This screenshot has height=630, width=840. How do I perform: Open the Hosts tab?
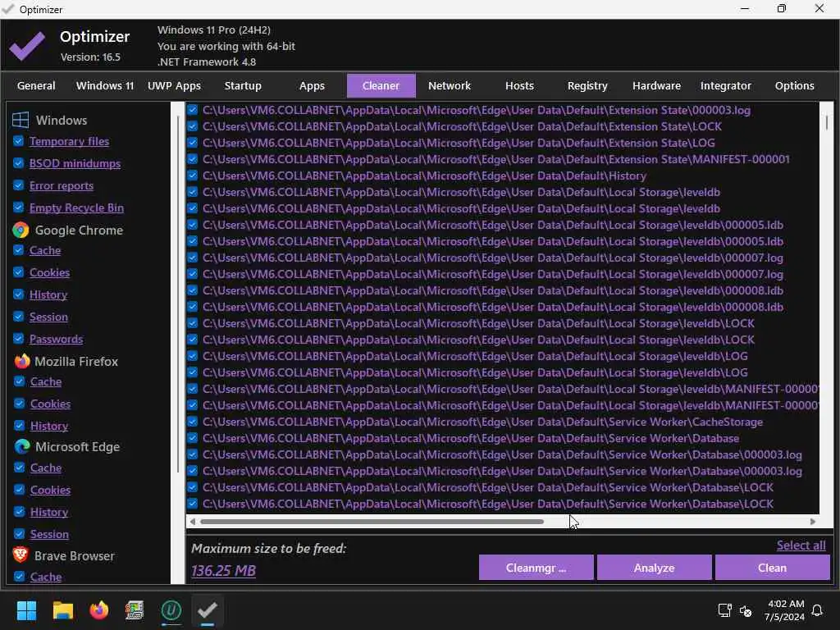(519, 85)
